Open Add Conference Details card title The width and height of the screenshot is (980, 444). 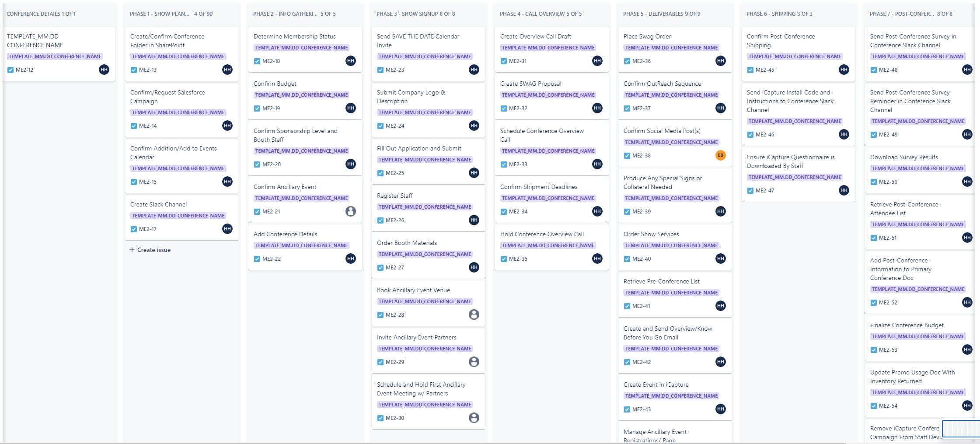pos(285,234)
